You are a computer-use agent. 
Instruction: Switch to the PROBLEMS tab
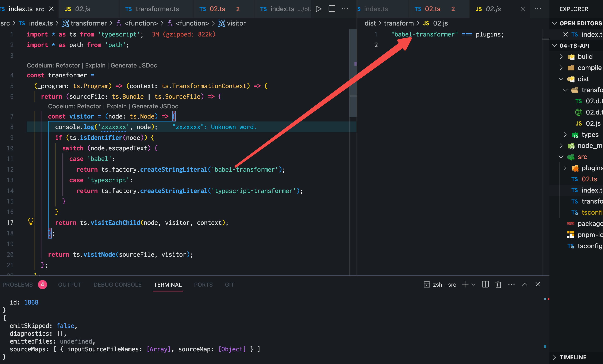[x=18, y=285]
